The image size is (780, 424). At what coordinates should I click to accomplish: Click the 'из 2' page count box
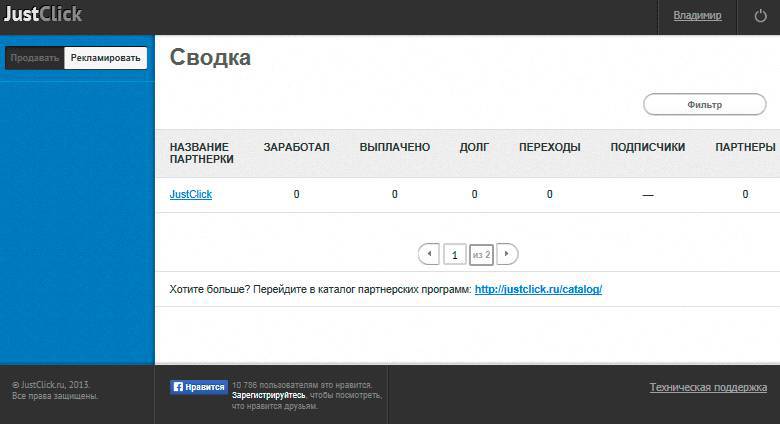(481, 255)
